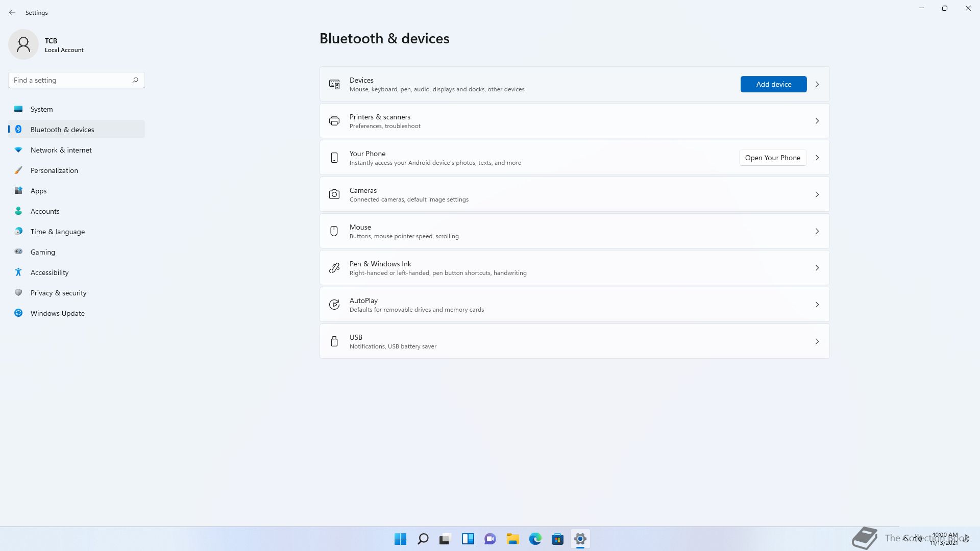Select Network & internet in sidebar

pos(77,150)
